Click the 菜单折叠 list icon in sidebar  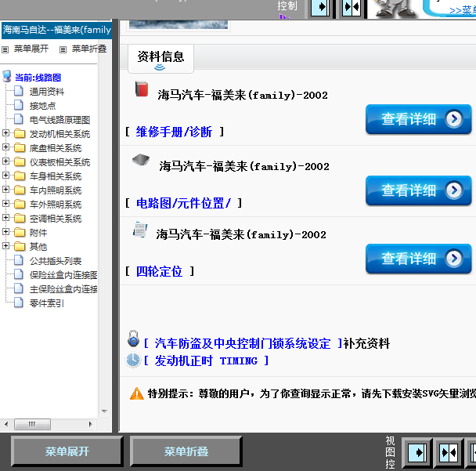63,49
